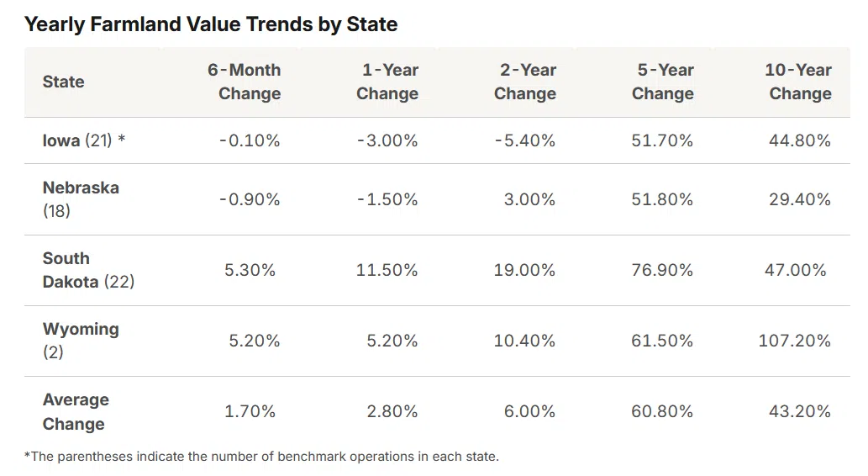
Task: Click South Dakota's 76.90% five-year cell
Action: pyautogui.click(x=662, y=270)
